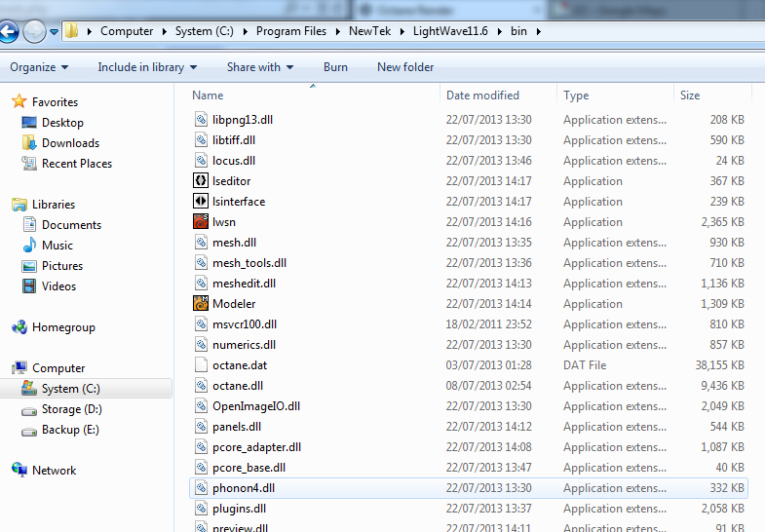Select Favorites star icon in sidebar
The width and height of the screenshot is (765, 532).
tap(19, 101)
